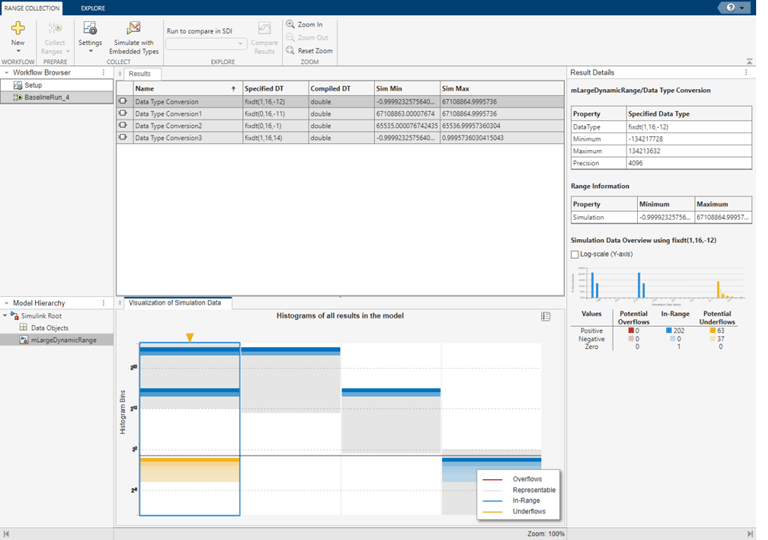Open the help question mark icon
This screenshot has width=768, height=540.
point(731,8)
